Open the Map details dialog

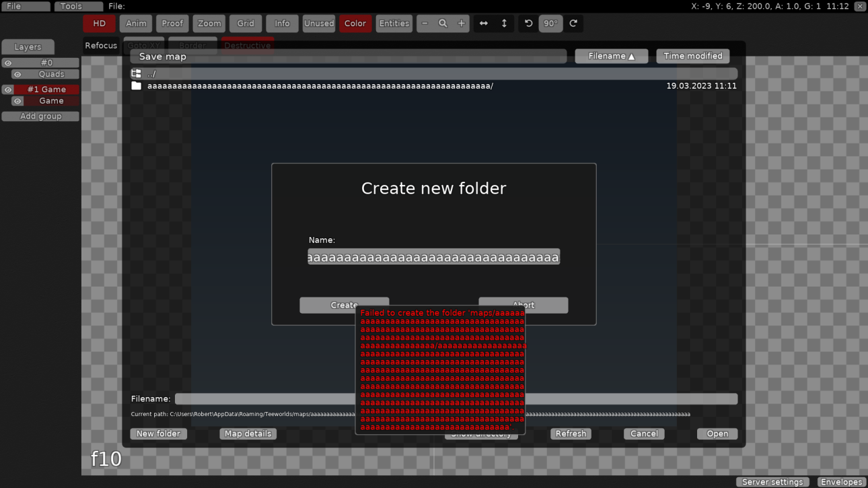coord(248,433)
